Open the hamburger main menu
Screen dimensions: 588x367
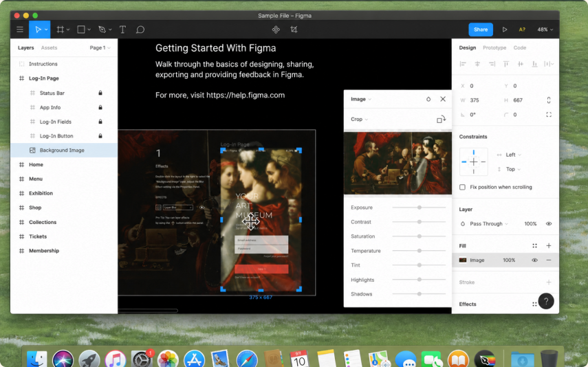pyautogui.click(x=20, y=30)
